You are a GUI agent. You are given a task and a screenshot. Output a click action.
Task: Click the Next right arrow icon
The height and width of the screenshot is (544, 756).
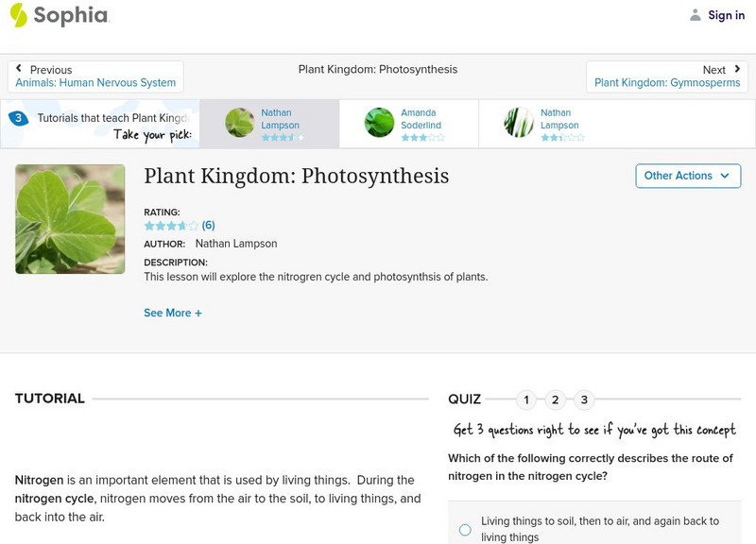click(x=737, y=69)
